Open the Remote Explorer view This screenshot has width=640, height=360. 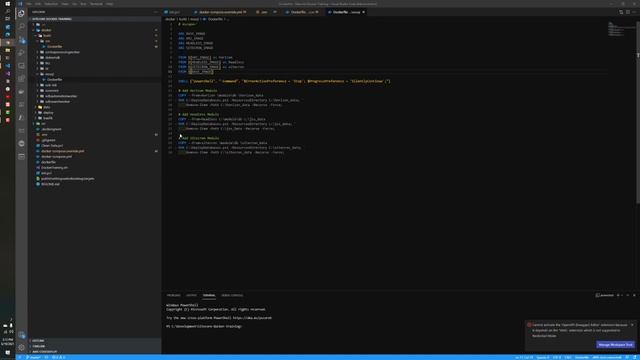click(x=21, y=66)
